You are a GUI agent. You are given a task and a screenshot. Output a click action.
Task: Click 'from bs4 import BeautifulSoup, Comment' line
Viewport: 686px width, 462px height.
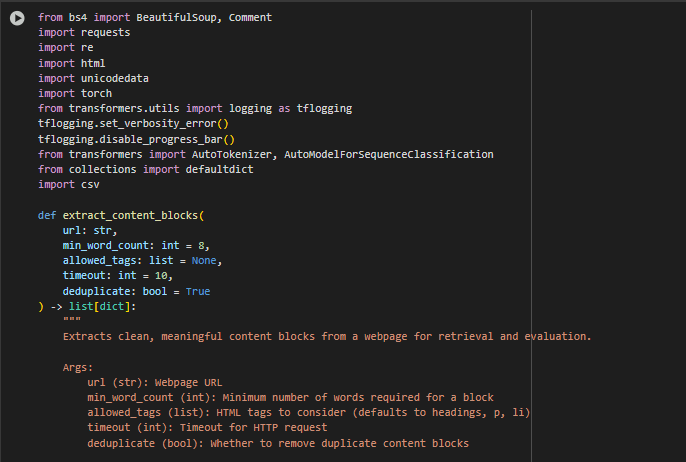[x=155, y=18]
